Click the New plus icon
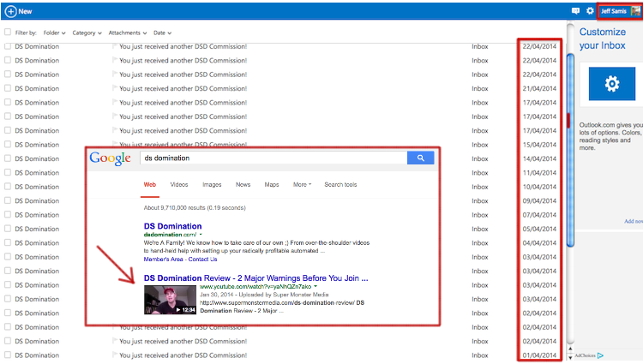This screenshot has height=364, width=643. click(10, 11)
